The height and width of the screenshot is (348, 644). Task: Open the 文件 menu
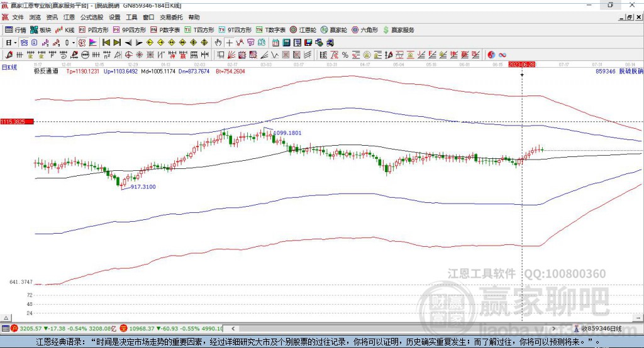click(x=18, y=17)
